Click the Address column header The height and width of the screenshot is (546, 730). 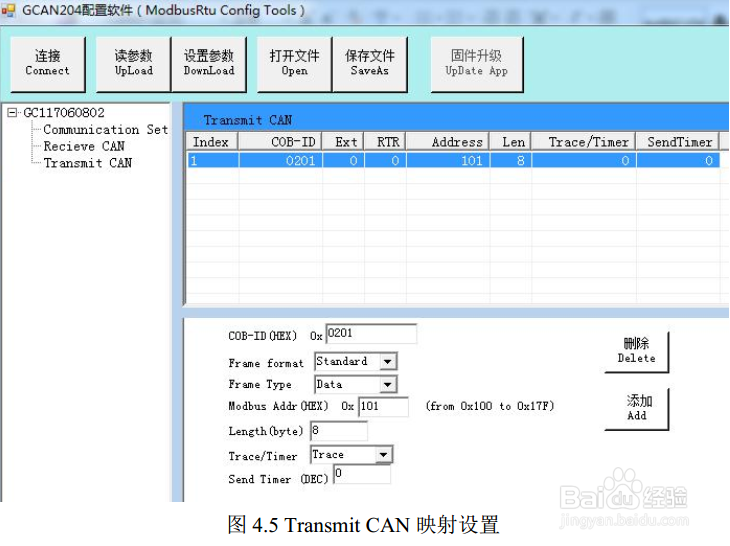point(448,142)
